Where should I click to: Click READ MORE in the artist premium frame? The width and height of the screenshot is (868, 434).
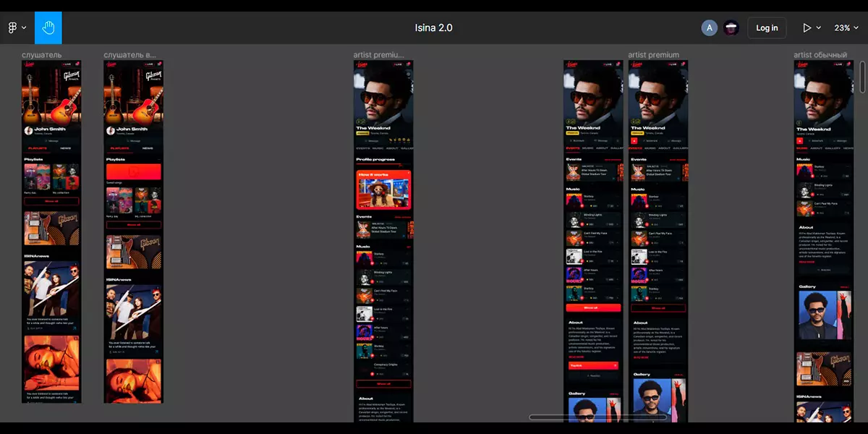tap(642, 357)
